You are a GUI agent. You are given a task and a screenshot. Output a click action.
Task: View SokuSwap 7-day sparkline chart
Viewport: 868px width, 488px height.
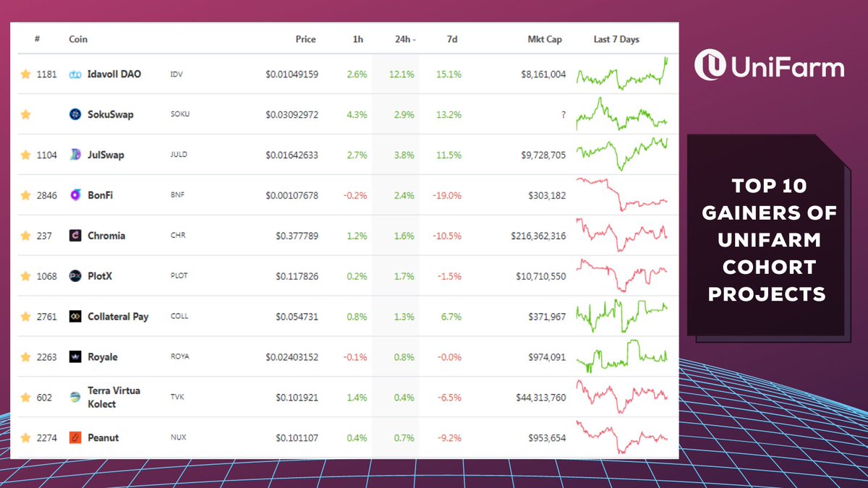(x=622, y=114)
